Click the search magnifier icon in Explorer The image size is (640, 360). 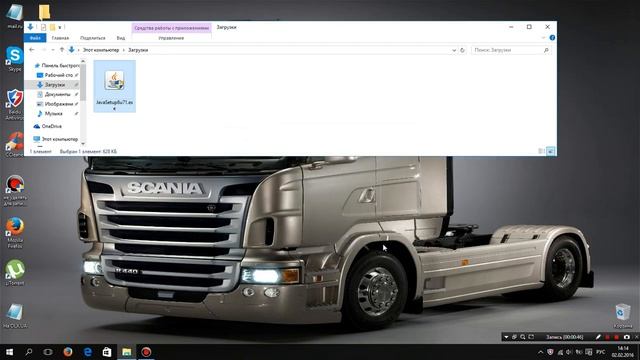point(546,50)
